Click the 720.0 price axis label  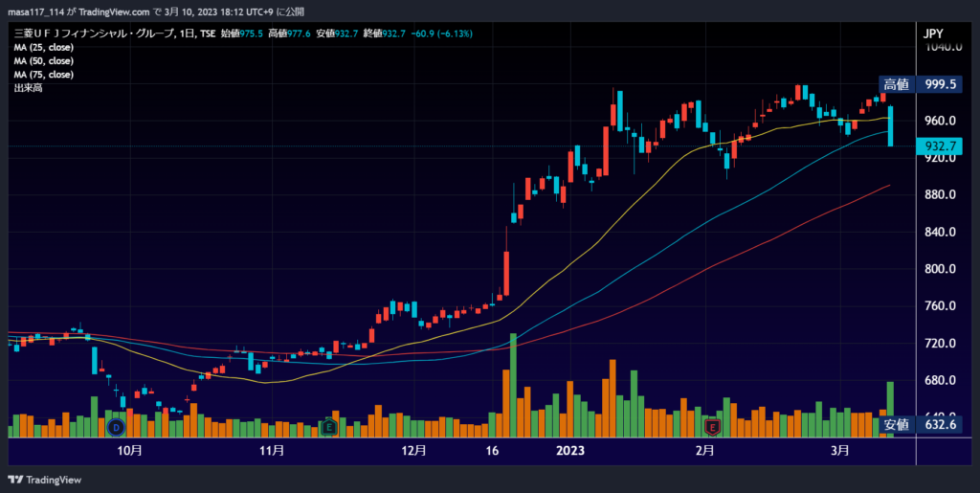tap(942, 343)
